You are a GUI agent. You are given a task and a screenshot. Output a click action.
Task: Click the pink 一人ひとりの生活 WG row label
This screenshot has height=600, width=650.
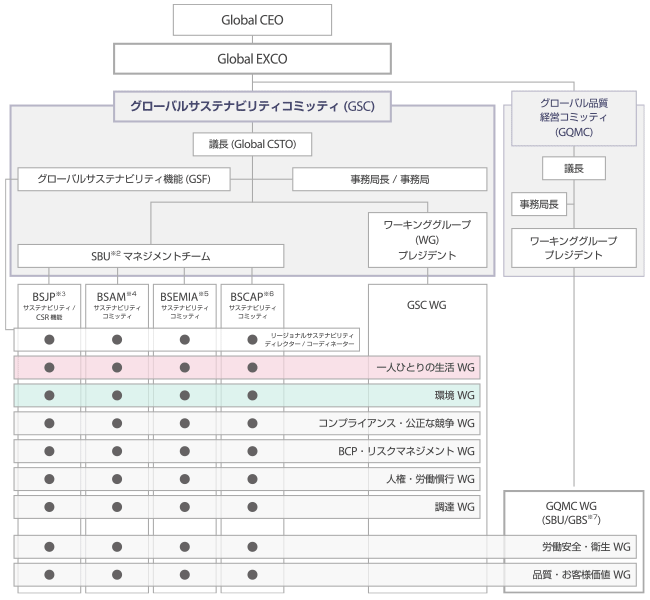click(420, 368)
